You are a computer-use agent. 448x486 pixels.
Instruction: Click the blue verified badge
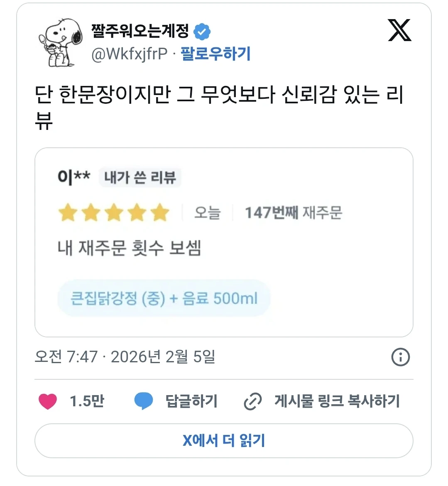click(x=202, y=32)
